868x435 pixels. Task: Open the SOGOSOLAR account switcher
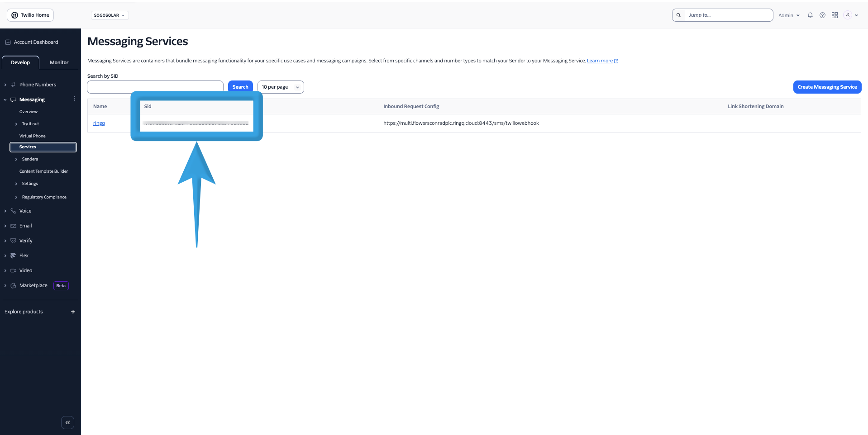point(109,15)
